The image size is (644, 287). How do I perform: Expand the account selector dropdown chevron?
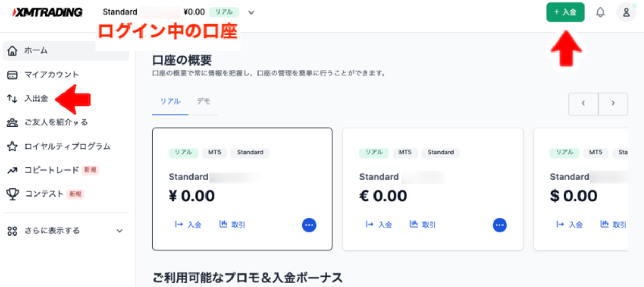click(x=252, y=12)
